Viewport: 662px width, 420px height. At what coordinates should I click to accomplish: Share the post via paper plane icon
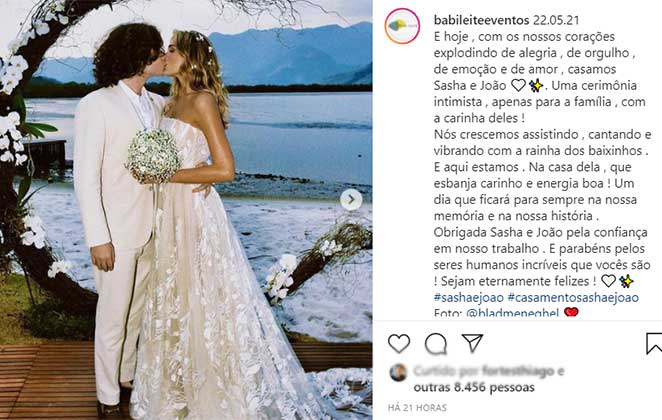[x=472, y=343]
